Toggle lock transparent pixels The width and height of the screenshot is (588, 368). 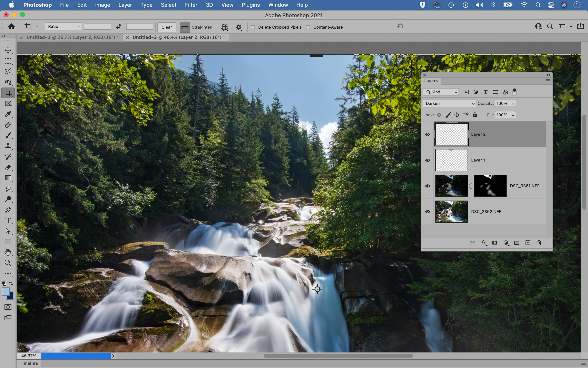[x=439, y=115]
